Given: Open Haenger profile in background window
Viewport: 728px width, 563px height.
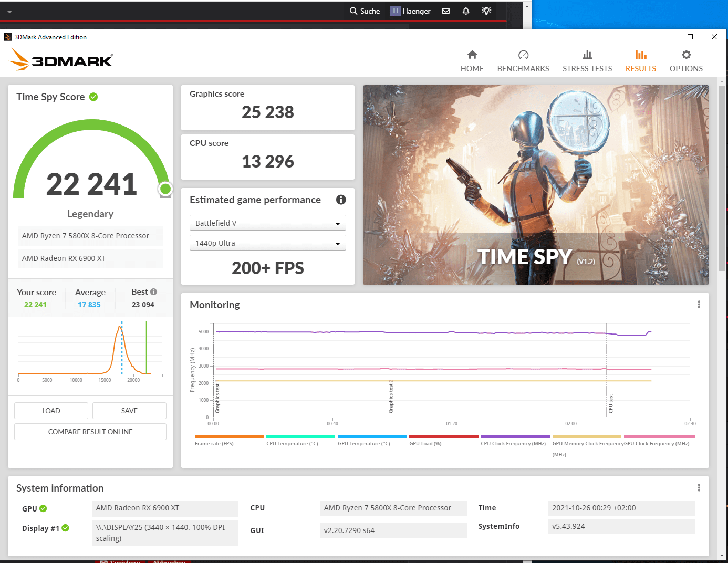Looking at the screenshot, I should click(x=410, y=11).
